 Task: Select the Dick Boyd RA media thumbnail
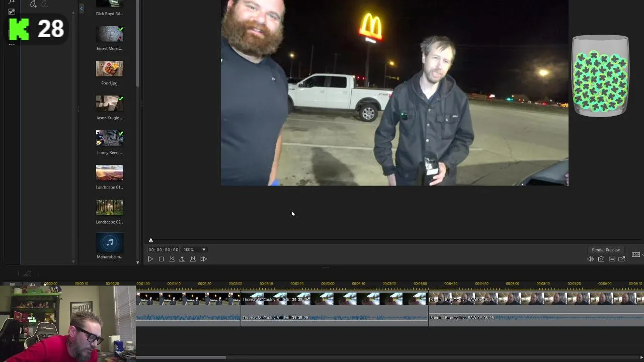pyautogui.click(x=110, y=4)
